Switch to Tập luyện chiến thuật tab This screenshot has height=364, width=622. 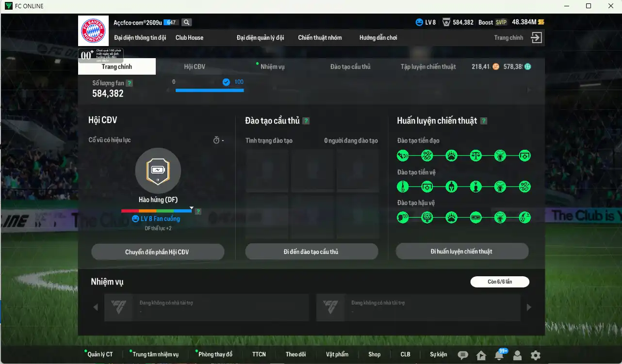428,66
